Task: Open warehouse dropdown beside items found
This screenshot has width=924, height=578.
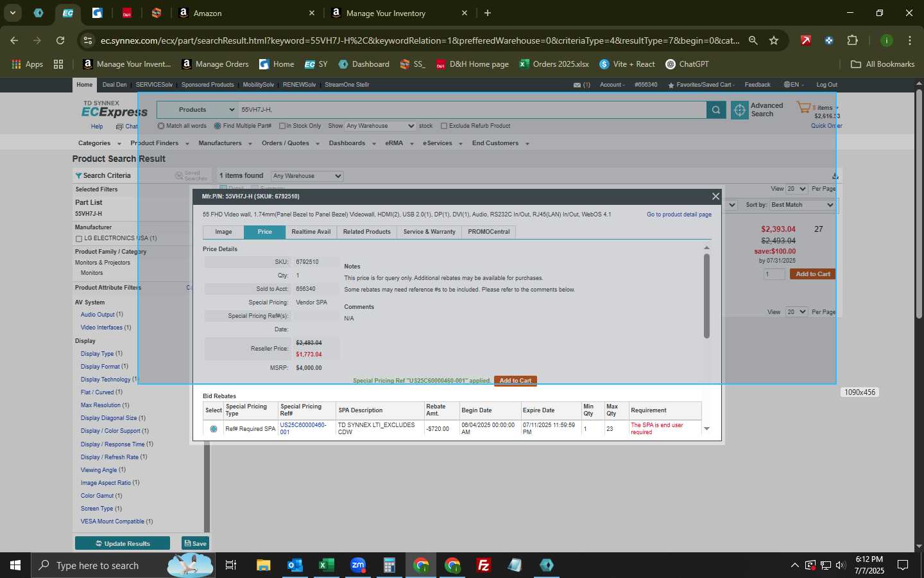Action: pos(307,176)
